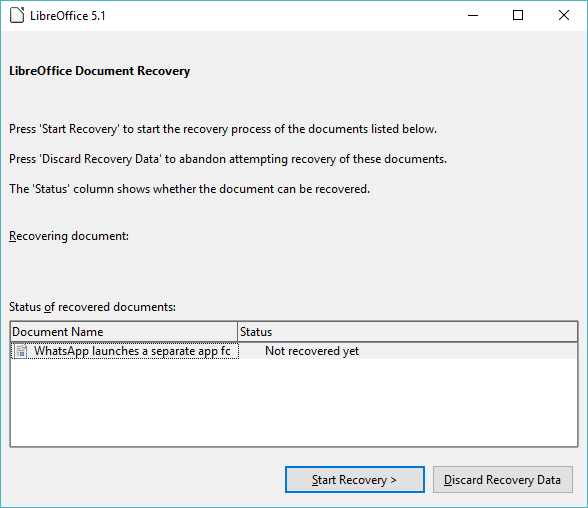
Task: Click the LibreOffice title bar icon
Action: pos(17,15)
